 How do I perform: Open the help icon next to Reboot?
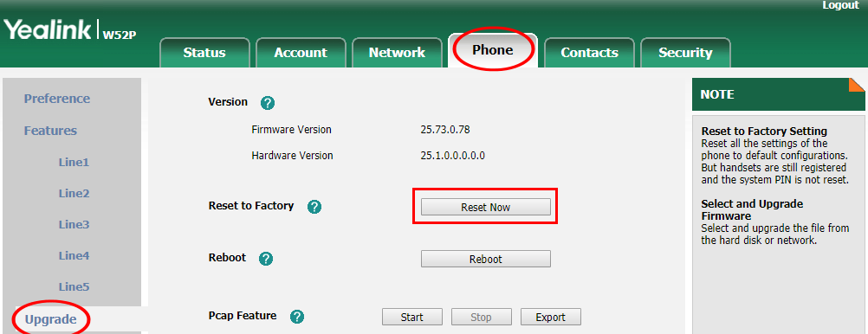pos(266,258)
